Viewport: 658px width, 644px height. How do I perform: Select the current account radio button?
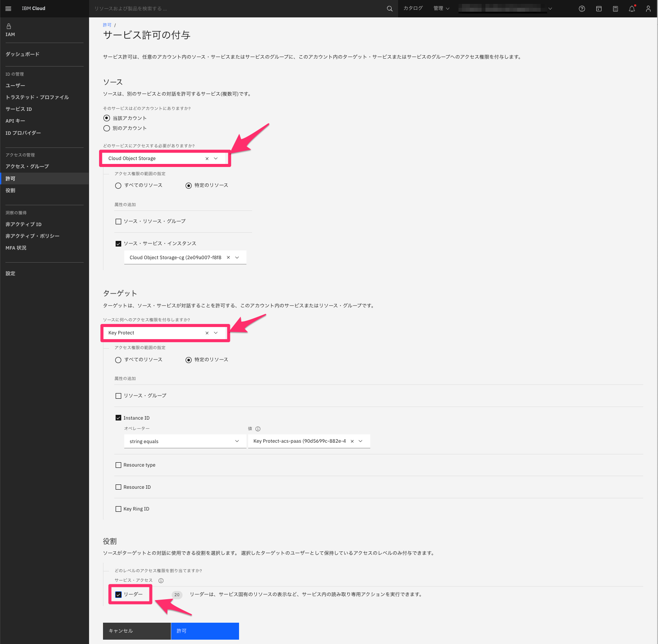pyautogui.click(x=106, y=118)
